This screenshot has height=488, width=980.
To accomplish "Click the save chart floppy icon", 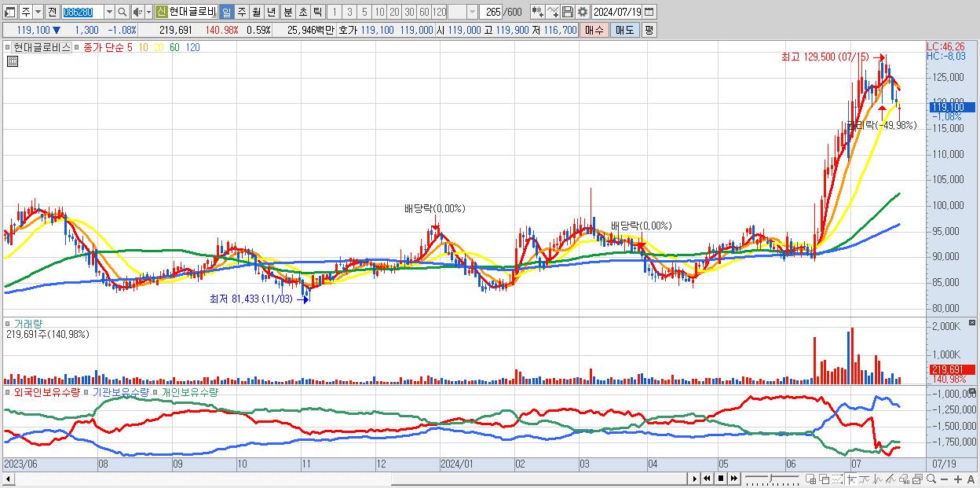I will click(568, 13).
